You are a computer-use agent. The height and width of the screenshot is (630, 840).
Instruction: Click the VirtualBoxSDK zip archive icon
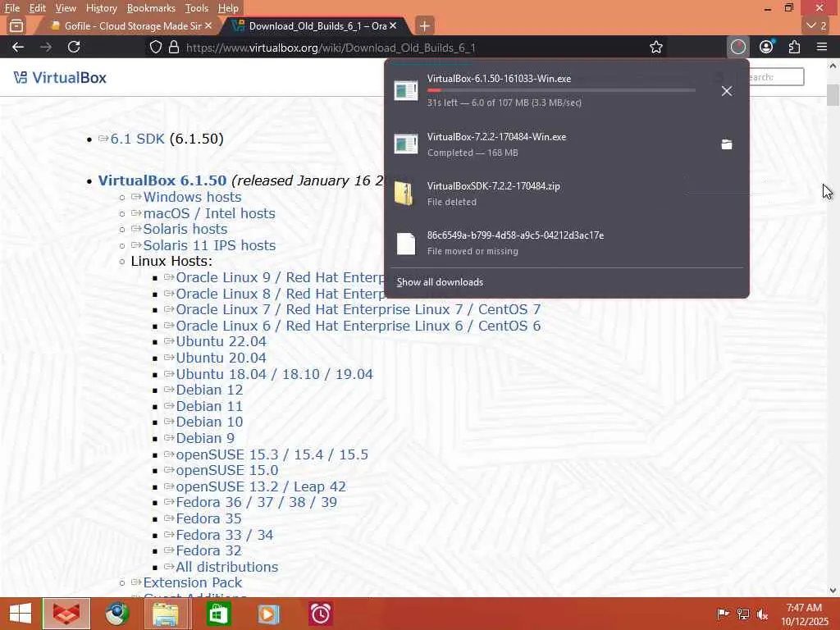pyautogui.click(x=404, y=194)
